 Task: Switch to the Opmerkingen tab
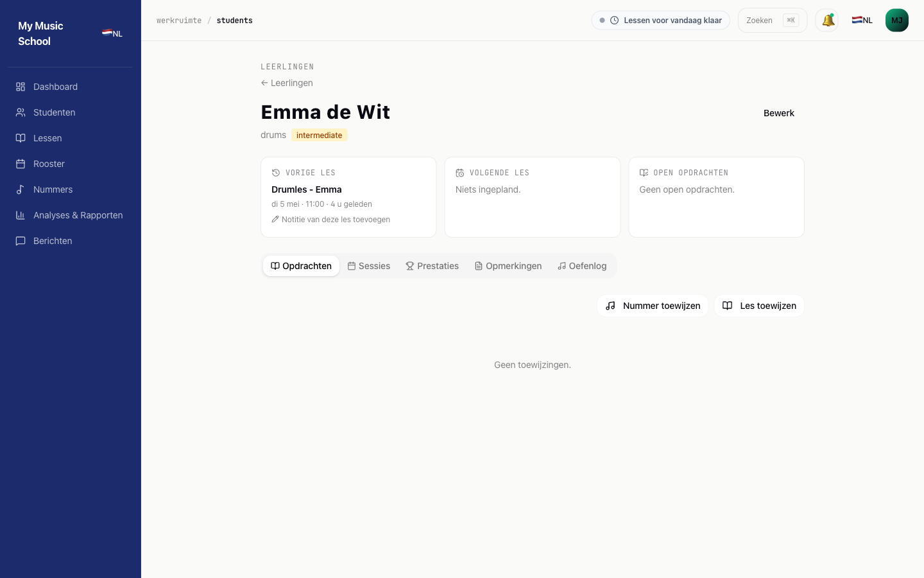click(x=508, y=266)
